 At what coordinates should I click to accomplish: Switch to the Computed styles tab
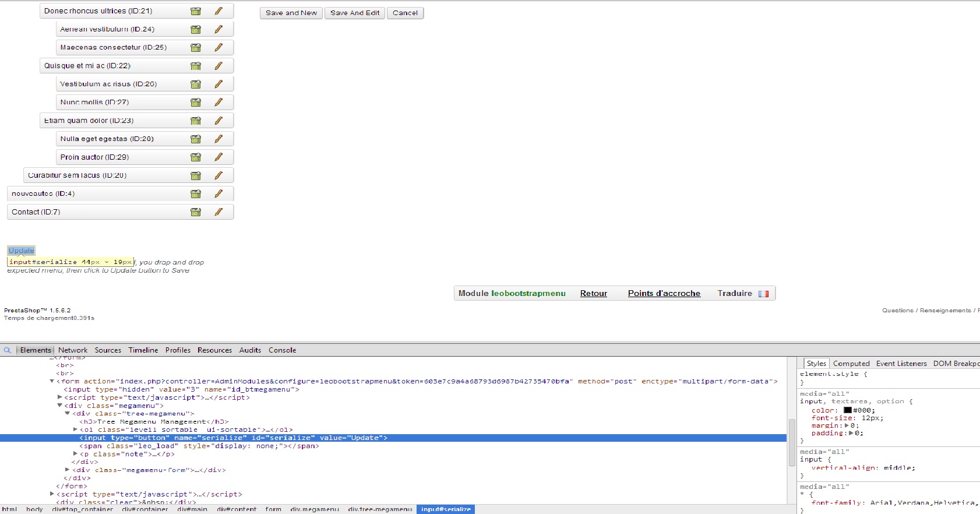pyautogui.click(x=851, y=364)
